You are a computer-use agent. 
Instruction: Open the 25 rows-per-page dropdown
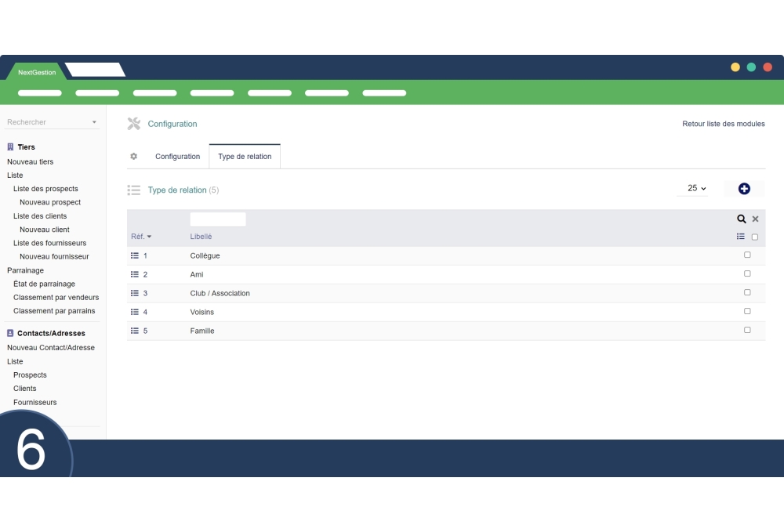pos(696,189)
